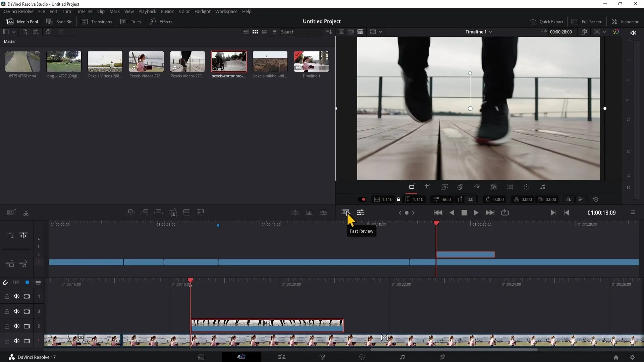Open the Workspace menu

coord(226,11)
